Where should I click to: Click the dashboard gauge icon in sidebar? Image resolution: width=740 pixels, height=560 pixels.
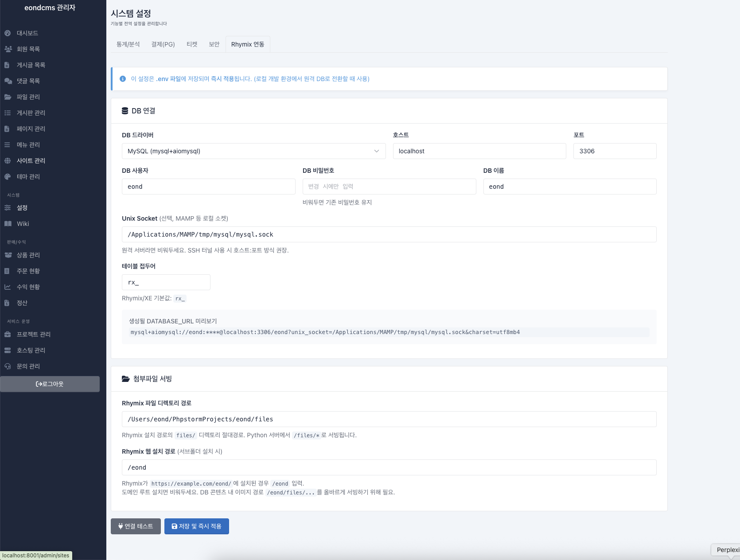[x=8, y=33]
